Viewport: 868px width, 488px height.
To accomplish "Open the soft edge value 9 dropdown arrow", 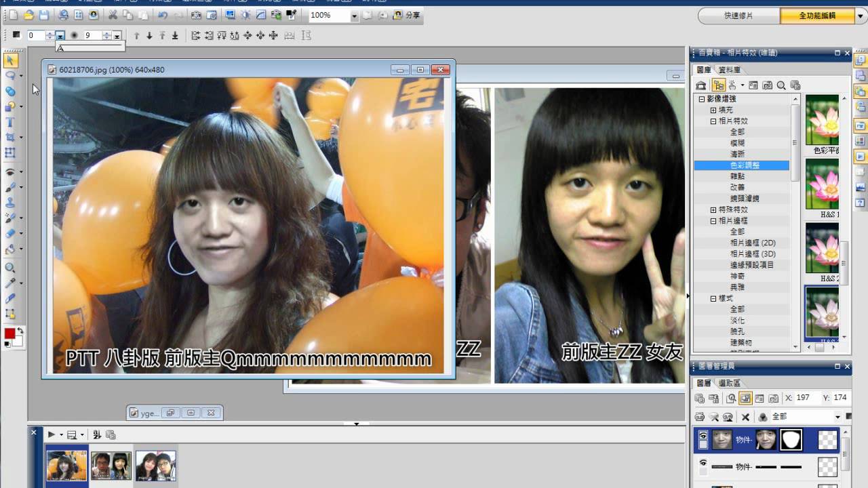I will pos(117,36).
